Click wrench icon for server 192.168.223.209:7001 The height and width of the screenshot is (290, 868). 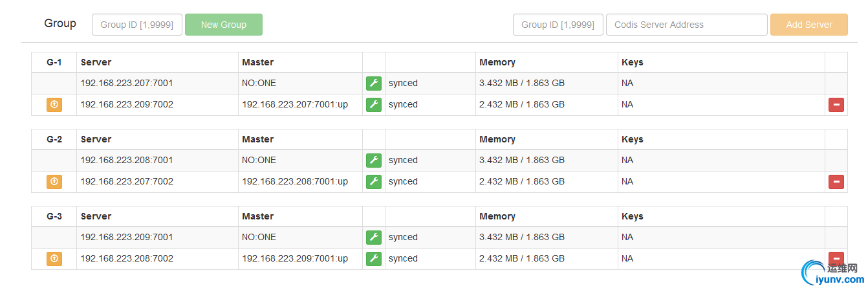[374, 237]
